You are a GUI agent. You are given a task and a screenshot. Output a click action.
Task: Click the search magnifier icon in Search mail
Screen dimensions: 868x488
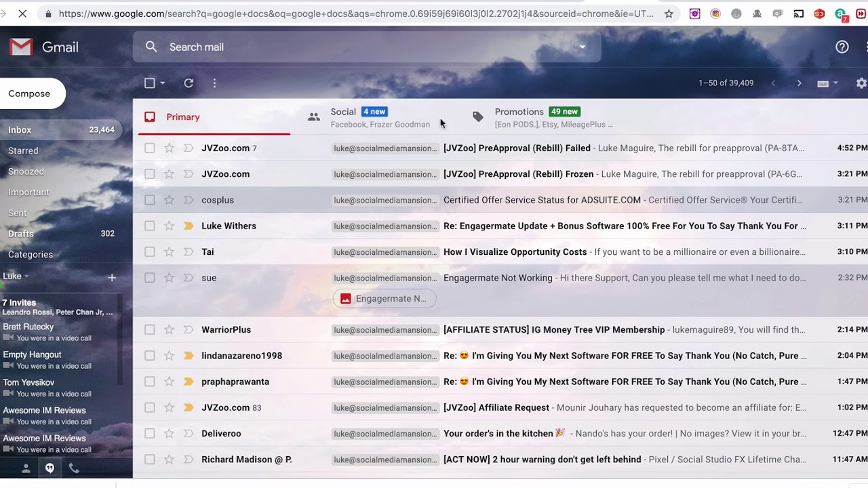[151, 47]
